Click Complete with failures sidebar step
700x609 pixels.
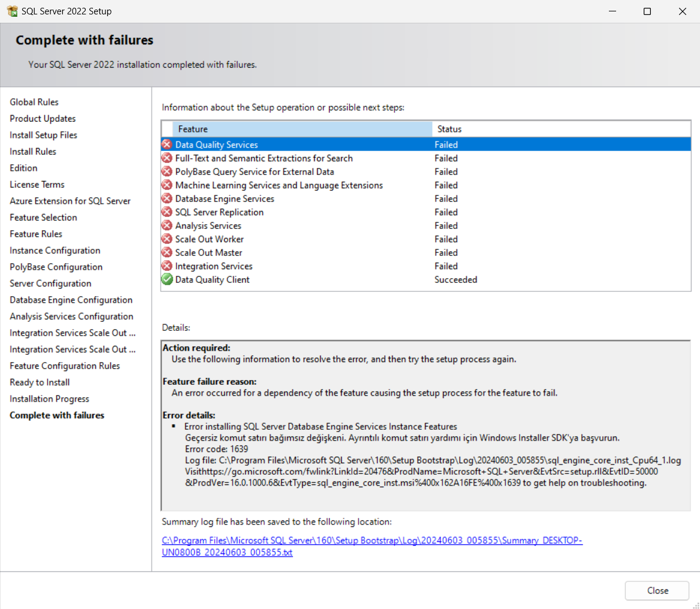pos(57,415)
